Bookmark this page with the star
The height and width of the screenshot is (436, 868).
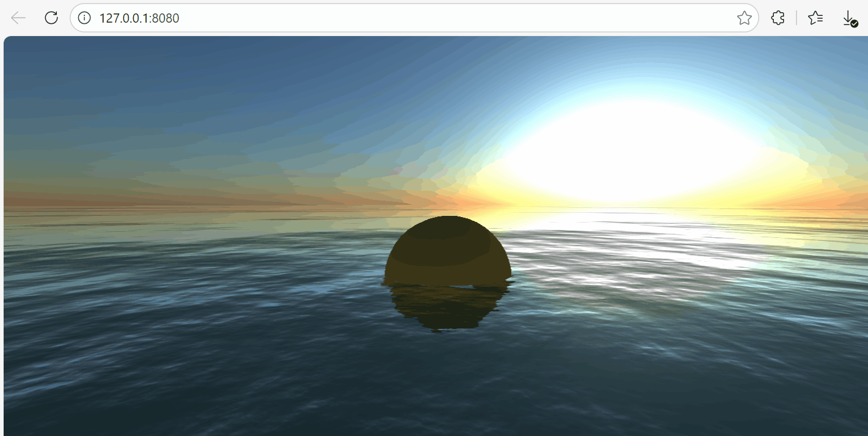(744, 18)
